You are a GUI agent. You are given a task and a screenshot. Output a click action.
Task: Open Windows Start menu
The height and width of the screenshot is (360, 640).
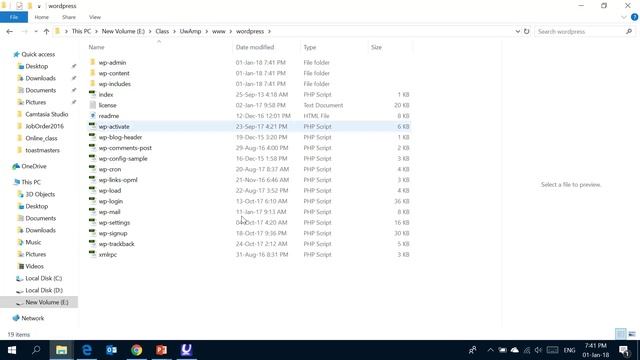coord(12,350)
